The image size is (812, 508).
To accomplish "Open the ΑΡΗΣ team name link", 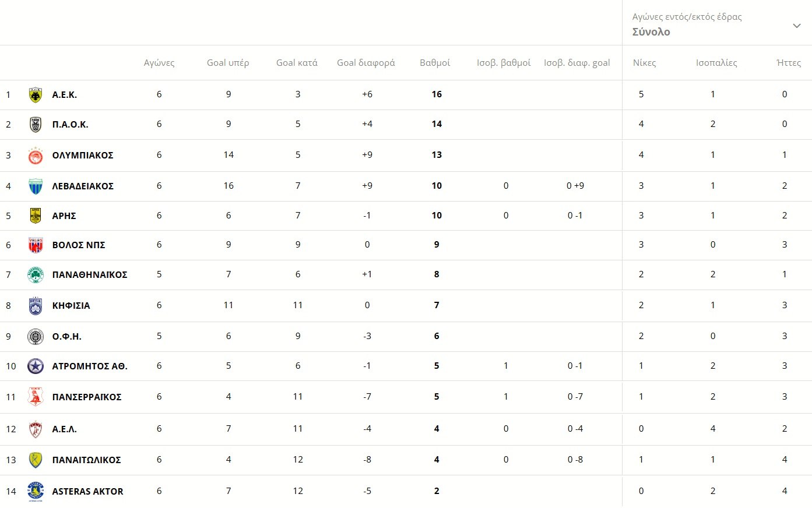I will 64,216.
